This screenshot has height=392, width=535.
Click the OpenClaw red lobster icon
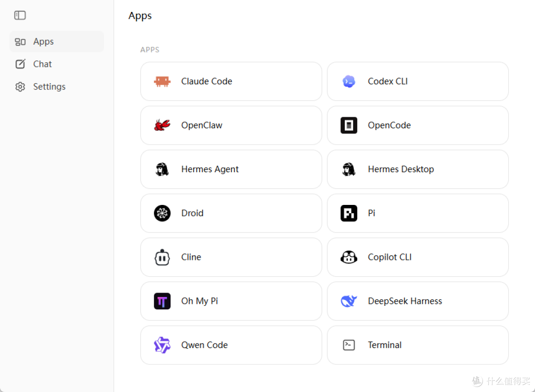coord(162,125)
